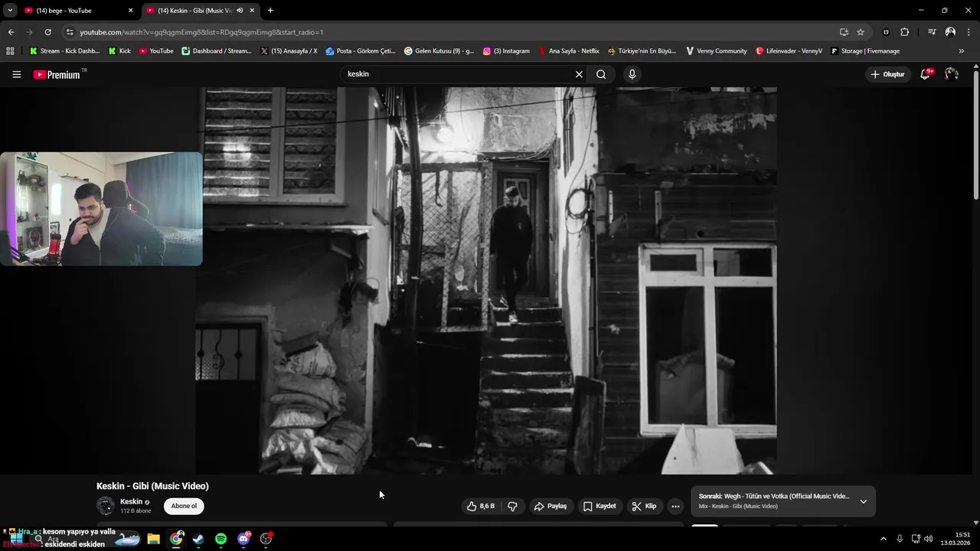Share the video via Paylaş

(x=550, y=506)
